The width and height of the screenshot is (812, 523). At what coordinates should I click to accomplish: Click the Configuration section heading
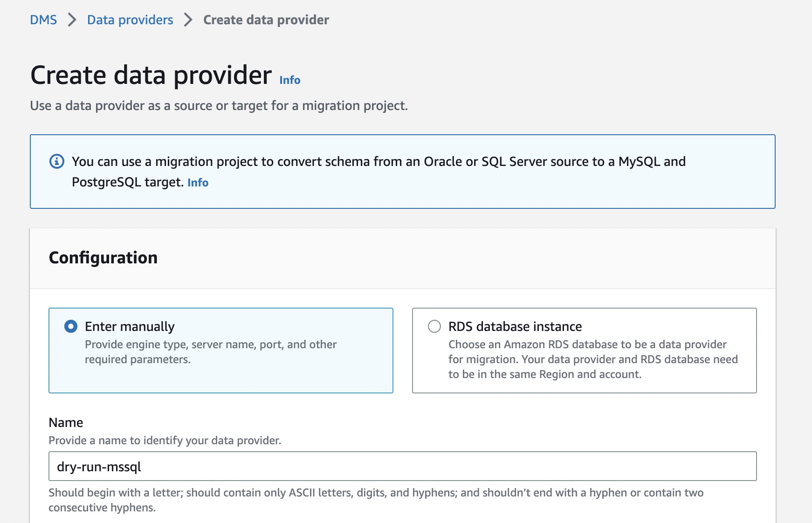pos(103,258)
